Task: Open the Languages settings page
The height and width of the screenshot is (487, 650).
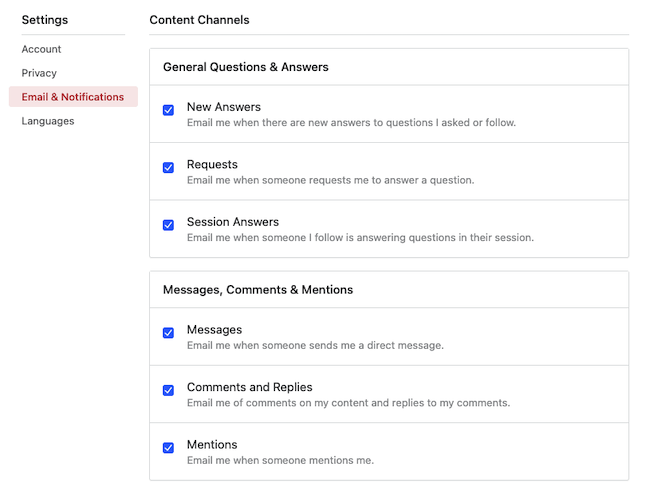Action: [48, 121]
